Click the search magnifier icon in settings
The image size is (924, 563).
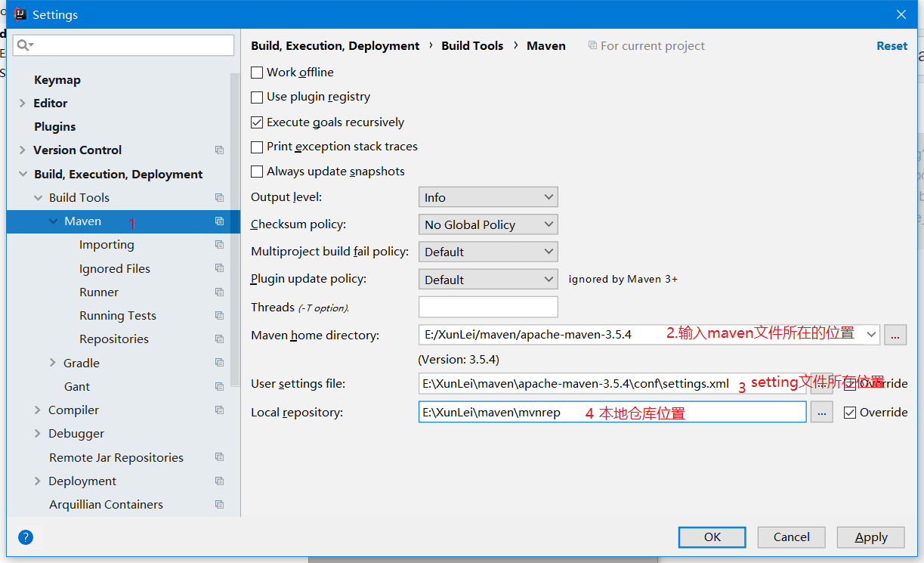pyautogui.click(x=23, y=45)
